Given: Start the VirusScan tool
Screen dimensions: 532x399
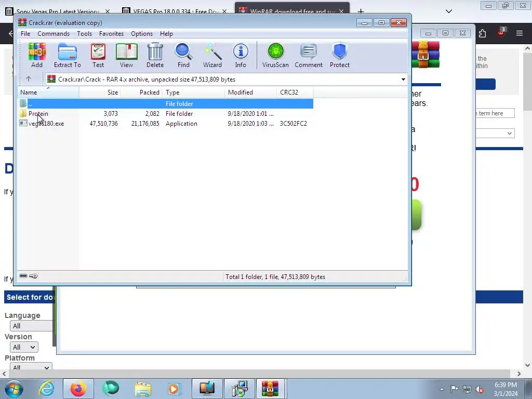Looking at the screenshot, I should click(x=275, y=55).
